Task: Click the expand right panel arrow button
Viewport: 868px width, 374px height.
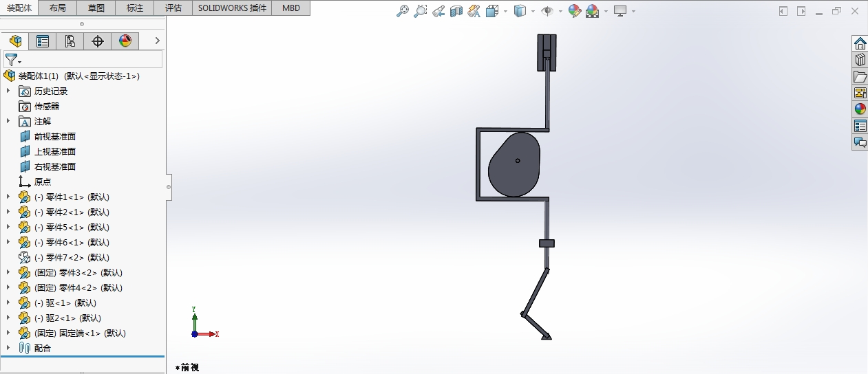Action: (801, 11)
